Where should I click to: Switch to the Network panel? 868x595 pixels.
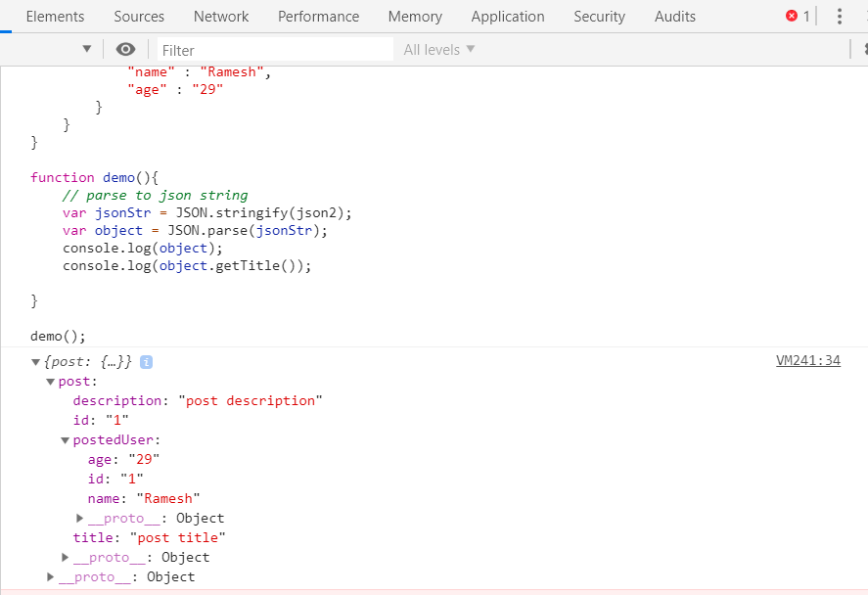(220, 16)
